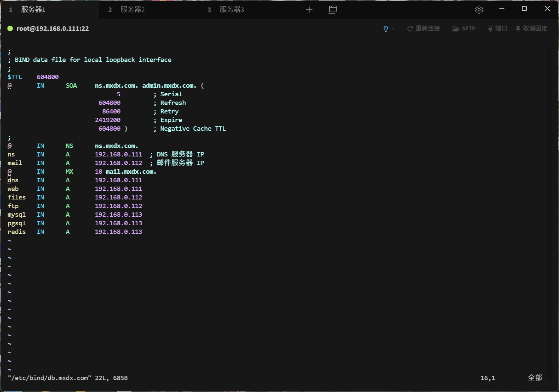559x392 pixels.
Task: Click the lightbulb hint icon
Action: click(386, 29)
